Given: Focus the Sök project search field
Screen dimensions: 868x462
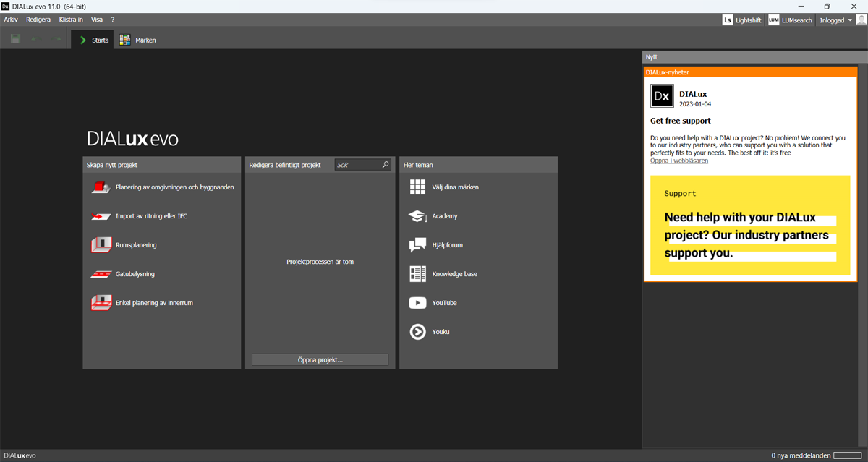Looking at the screenshot, I should pos(363,165).
